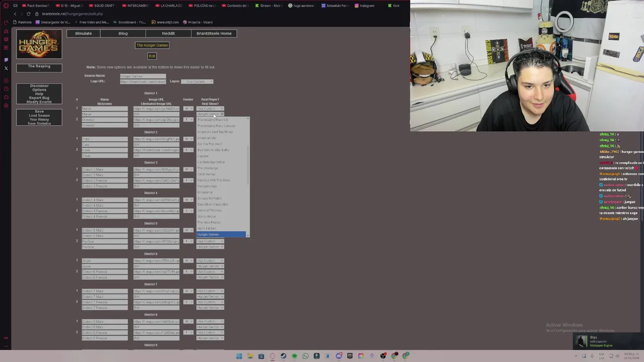Open the Logos Use Custom dropdown

[x=197, y=81]
